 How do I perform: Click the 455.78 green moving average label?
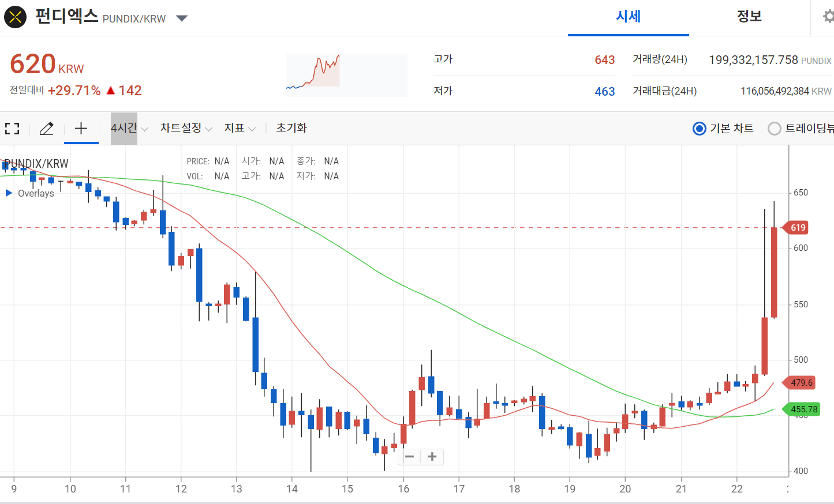click(x=801, y=409)
